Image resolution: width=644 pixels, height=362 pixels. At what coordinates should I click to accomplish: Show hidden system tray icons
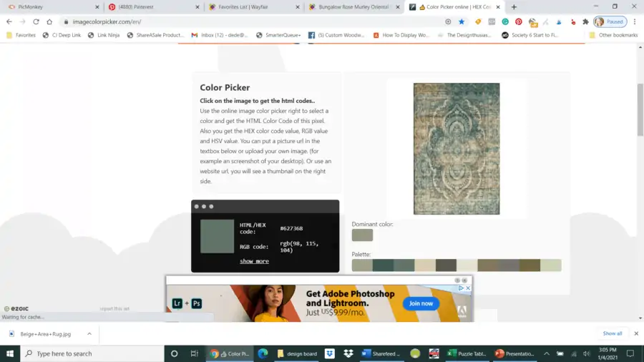[547, 353]
